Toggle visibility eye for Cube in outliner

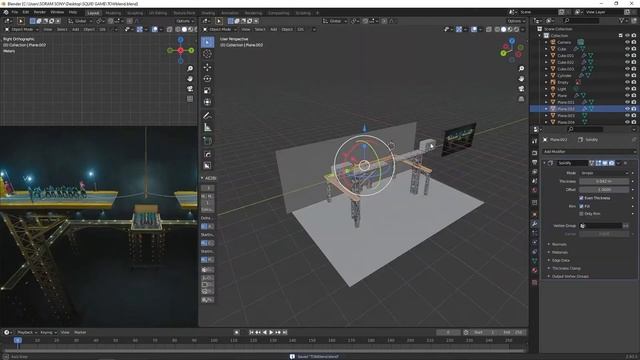coord(627,49)
